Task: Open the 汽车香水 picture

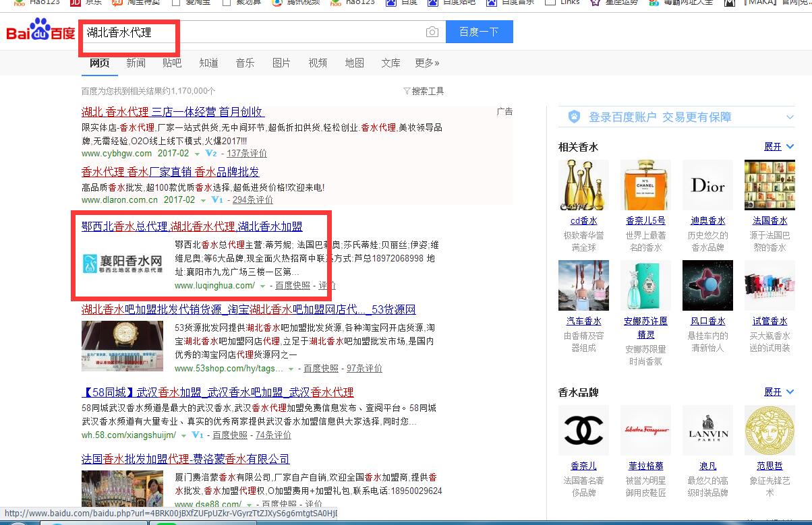Action: coord(583,285)
